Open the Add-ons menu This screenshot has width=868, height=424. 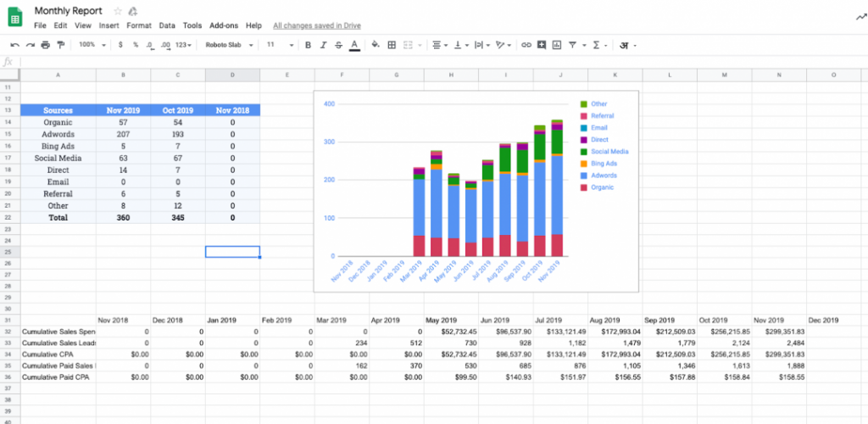(x=224, y=25)
